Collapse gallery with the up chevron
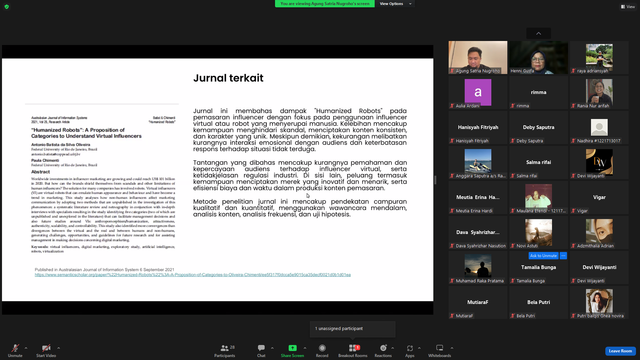 point(538,33)
